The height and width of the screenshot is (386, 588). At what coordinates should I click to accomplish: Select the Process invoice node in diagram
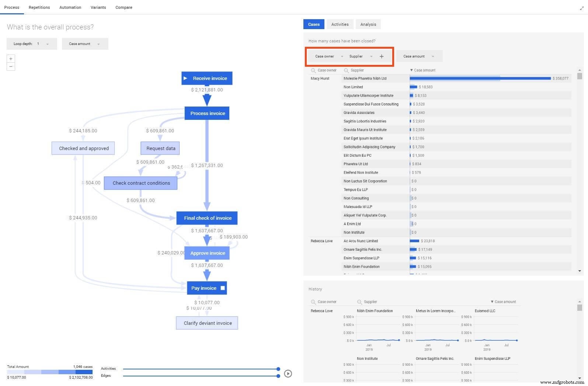point(207,113)
